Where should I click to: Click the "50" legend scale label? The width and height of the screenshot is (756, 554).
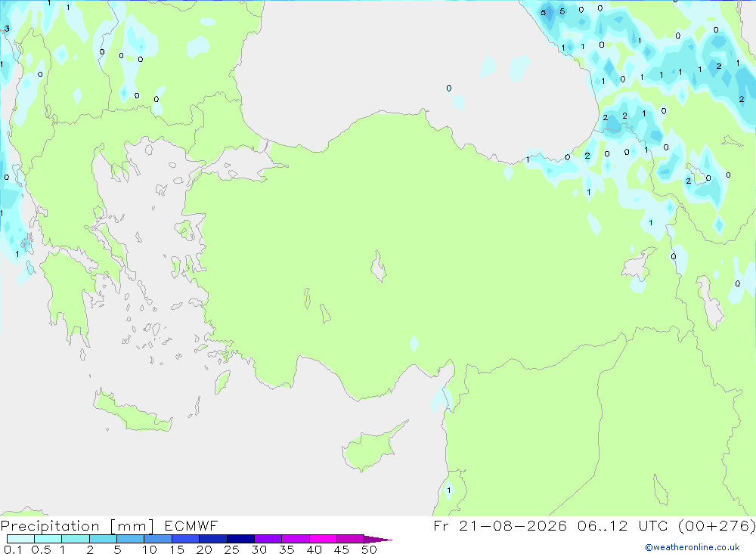click(x=370, y=549)
